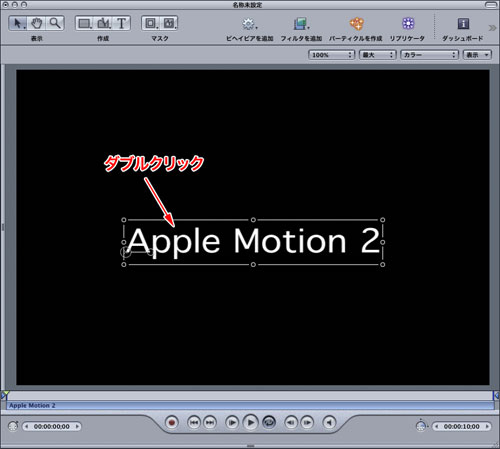The height and width of the screenshot is (449, 500).
Task: Select the Text tool
Action: pos(122,23)
